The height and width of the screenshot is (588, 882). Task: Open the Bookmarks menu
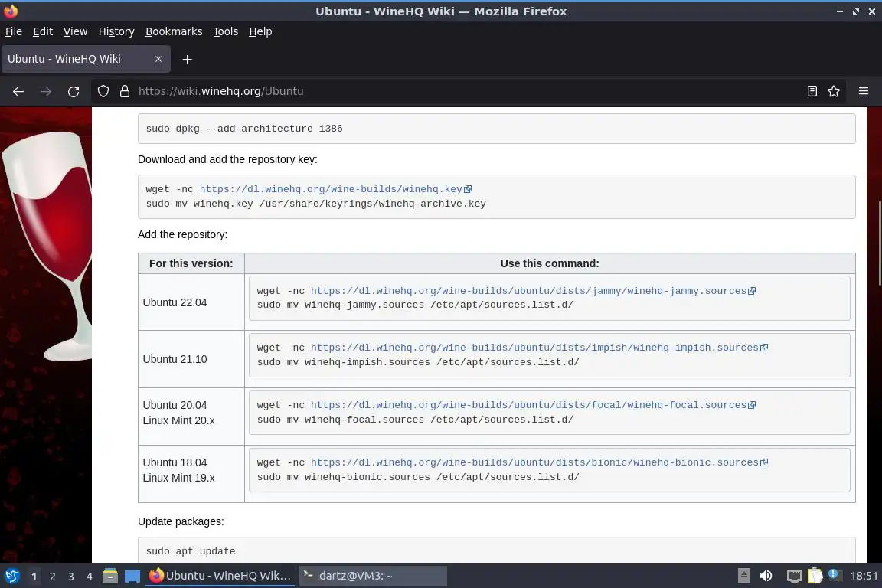[x=174, y=31]
